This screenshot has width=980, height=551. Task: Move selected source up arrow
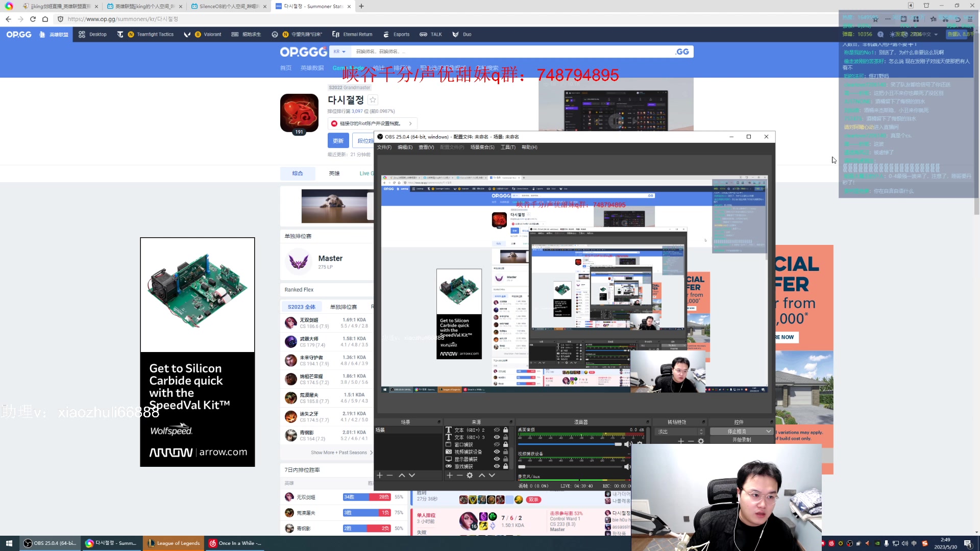[481, 475]
